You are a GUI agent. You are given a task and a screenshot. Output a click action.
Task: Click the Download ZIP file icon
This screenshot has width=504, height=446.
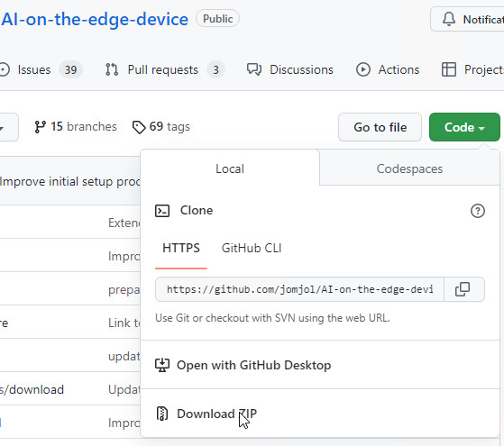click(x=162, y=414)
